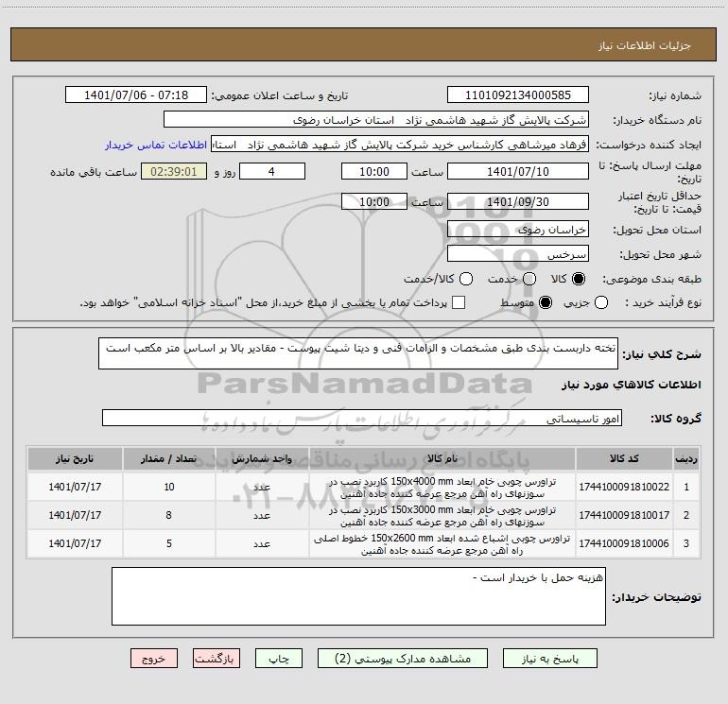This screenshot has height=704, width=728.
Task: Click need date 1401/07/17 in row 1
Action: [75, 487]
